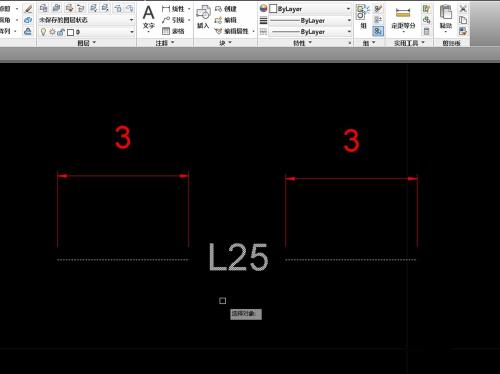The height and width of the screenshot is (374, 500).
Task: Expand the 注释 panel title
Action: pyautogui.click(x=165, y=43)
